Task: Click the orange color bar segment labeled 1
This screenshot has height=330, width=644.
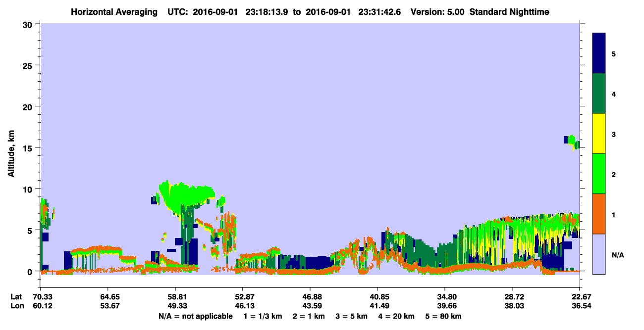Action: pyautogui.click(x=599, y=214)
